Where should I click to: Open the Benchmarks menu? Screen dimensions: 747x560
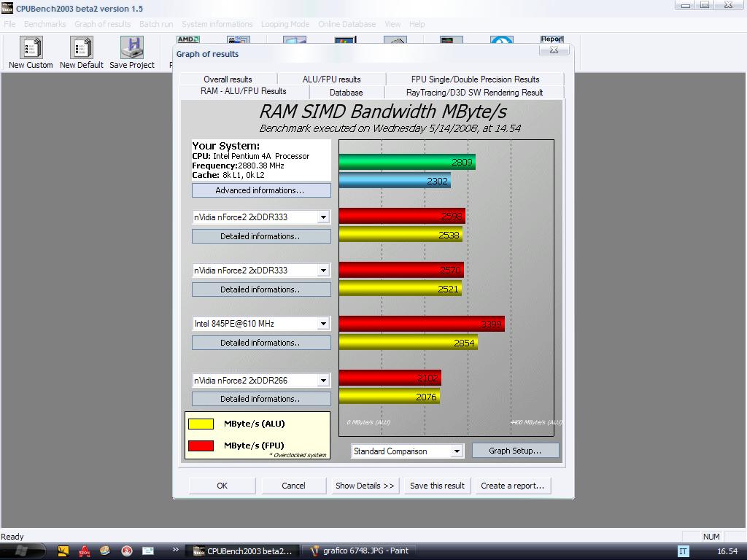click(x=44, y=24)
